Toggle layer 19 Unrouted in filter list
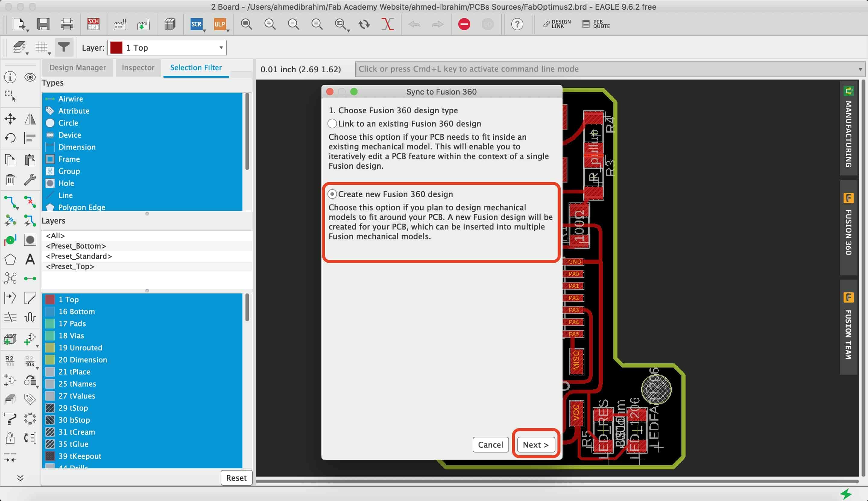The width and height of the screenshot is (868, 501). coord(142,348)
